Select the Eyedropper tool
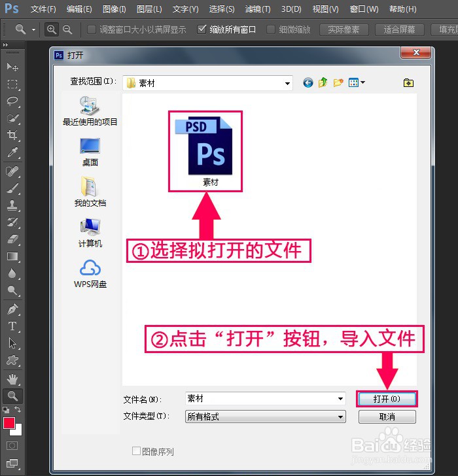Screen dimensions: 458x476 coord(12,152)
